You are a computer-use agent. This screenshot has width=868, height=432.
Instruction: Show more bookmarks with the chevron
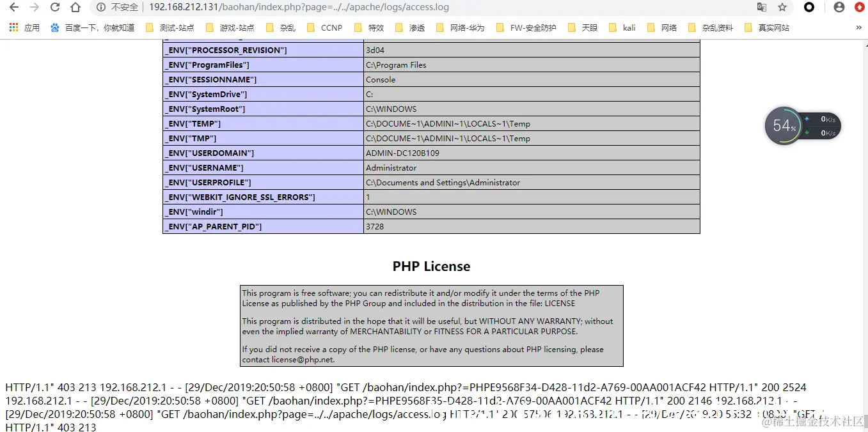coord(858,27)
